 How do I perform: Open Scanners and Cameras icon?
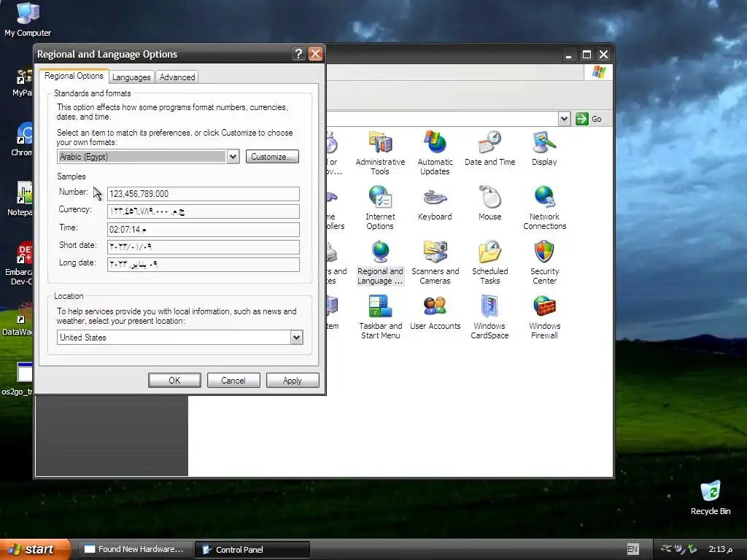pos(435,262)
